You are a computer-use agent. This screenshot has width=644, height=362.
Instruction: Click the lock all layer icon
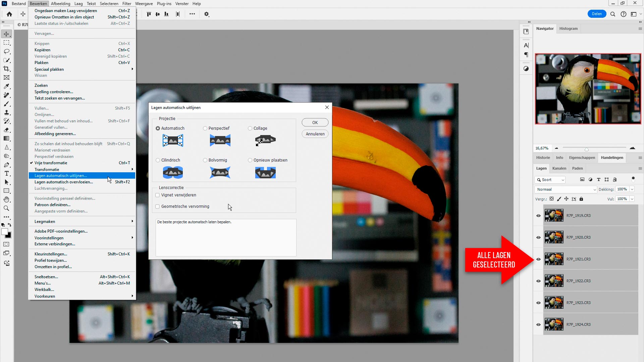point(581,199)
